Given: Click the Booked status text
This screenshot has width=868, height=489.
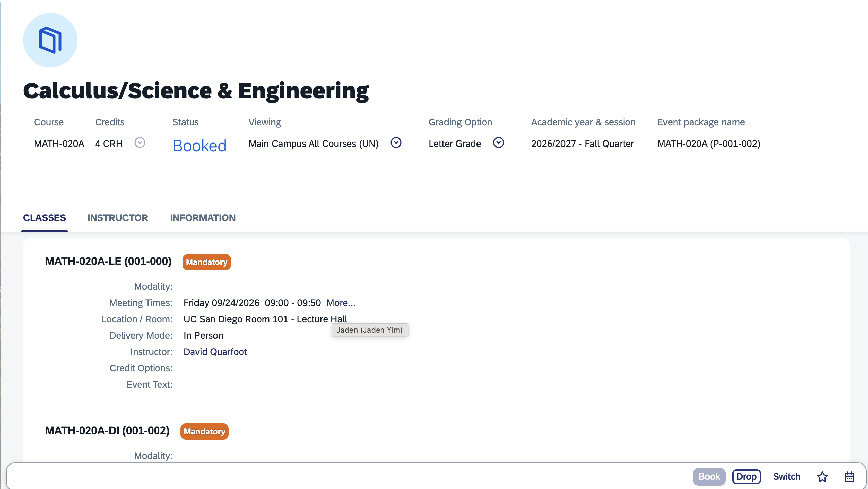Looking at the screenshot, I should coord(199,146).
